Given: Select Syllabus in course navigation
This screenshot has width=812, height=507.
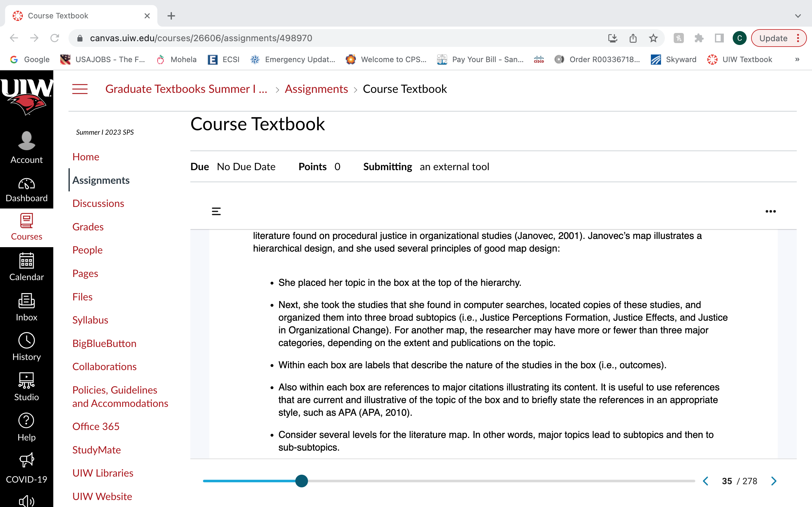Looking at the screenshot, I should pos(90,320).
